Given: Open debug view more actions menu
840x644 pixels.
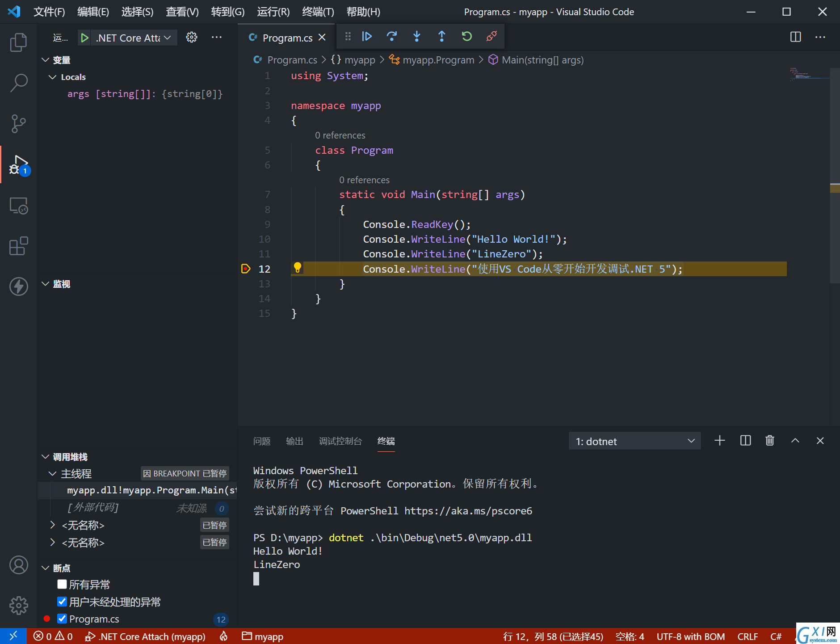Looking at the screenshot, I should 217,38.
